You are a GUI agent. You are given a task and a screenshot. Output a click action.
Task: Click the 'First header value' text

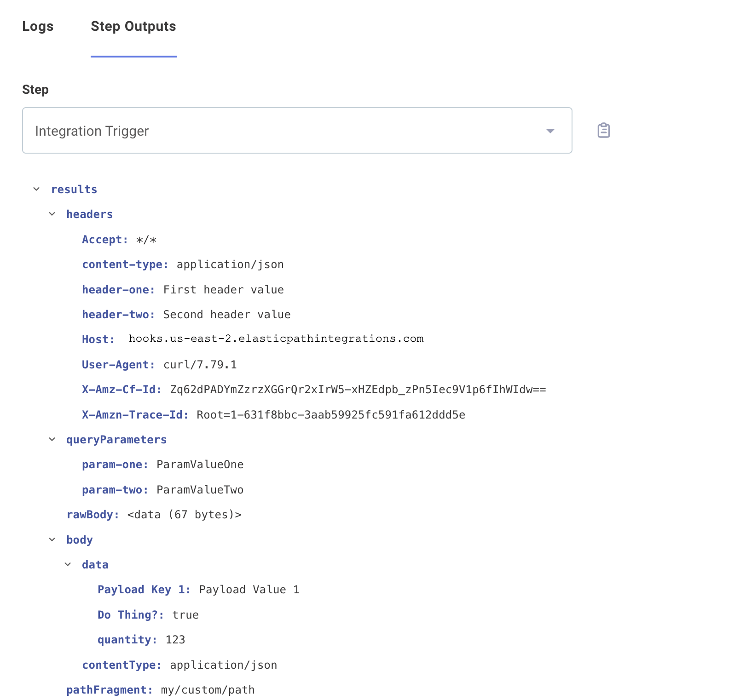pos(224,290)
